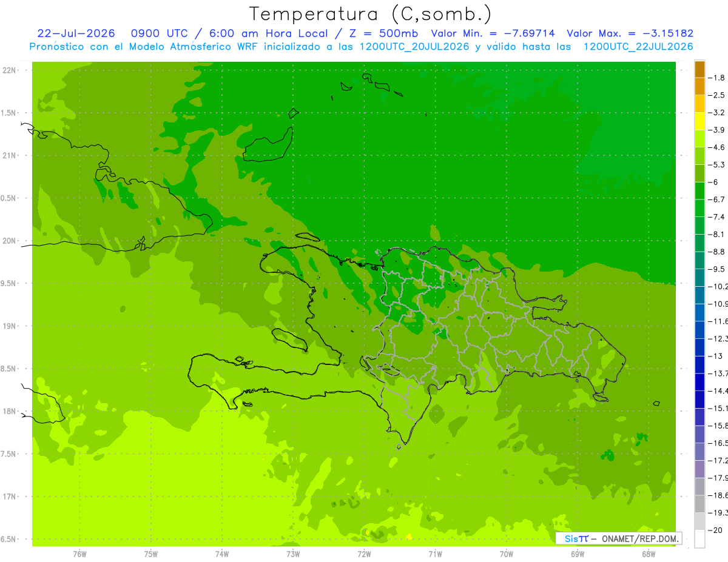
Task: Click the '-8.8' colorbar value
Action: point(716,252)
